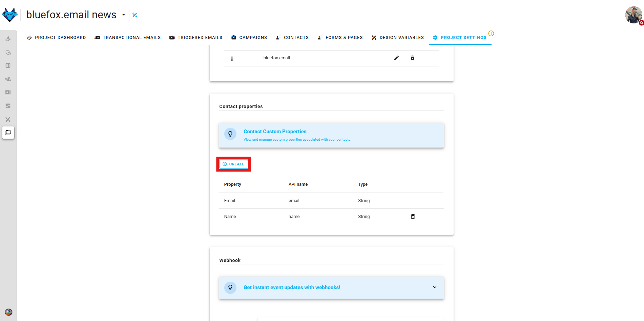The image size is (644, 321).
Task: Click the Contact Custom Properties lightbulb icon
Action: pyautogui.click(x=230, y=134)
